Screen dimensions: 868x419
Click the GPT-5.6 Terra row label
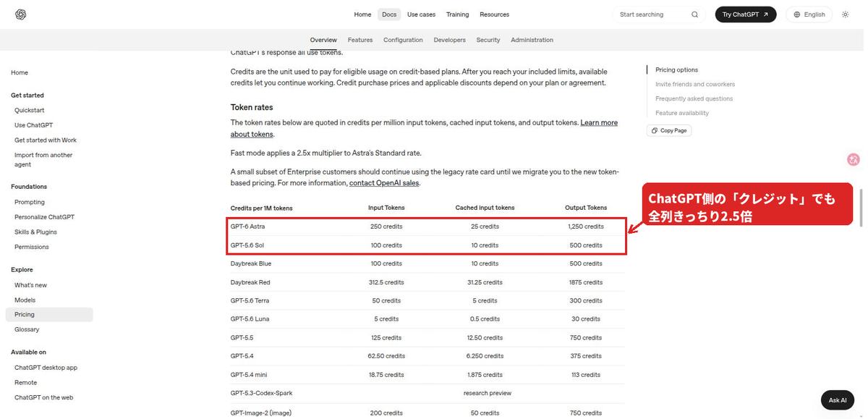(x=250, y=300)
